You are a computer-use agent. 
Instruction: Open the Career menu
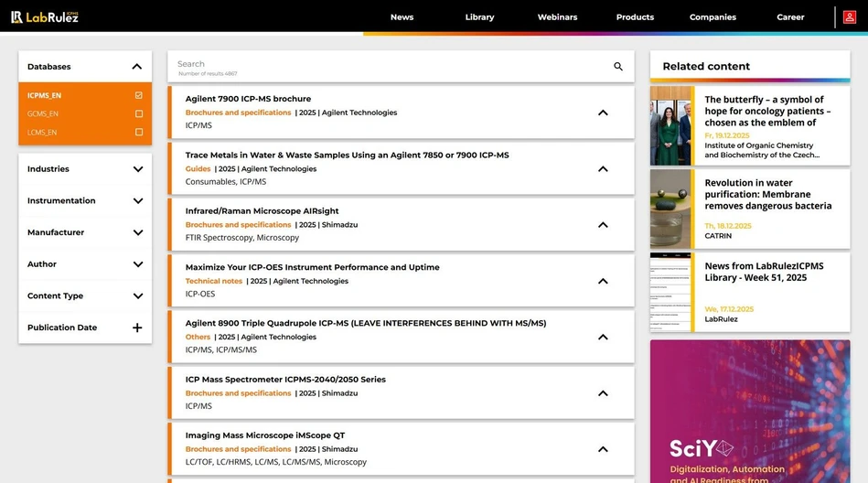point(790,17)
